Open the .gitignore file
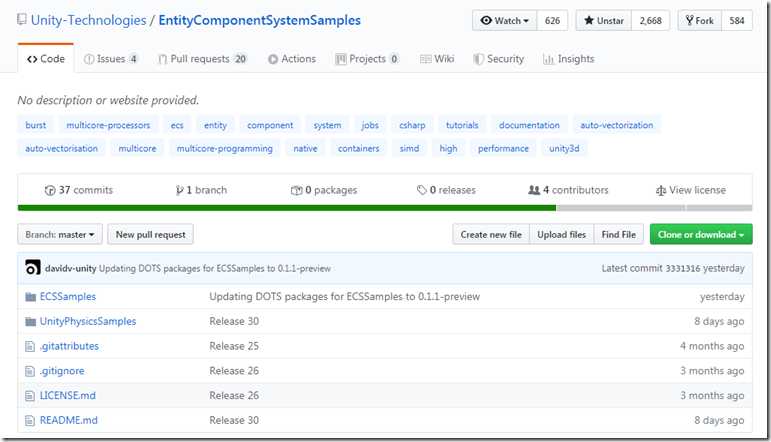 (62, 371)
